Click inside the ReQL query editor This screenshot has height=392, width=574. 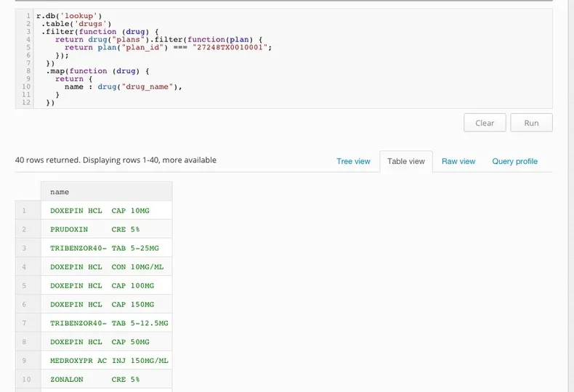coord(283,59)
